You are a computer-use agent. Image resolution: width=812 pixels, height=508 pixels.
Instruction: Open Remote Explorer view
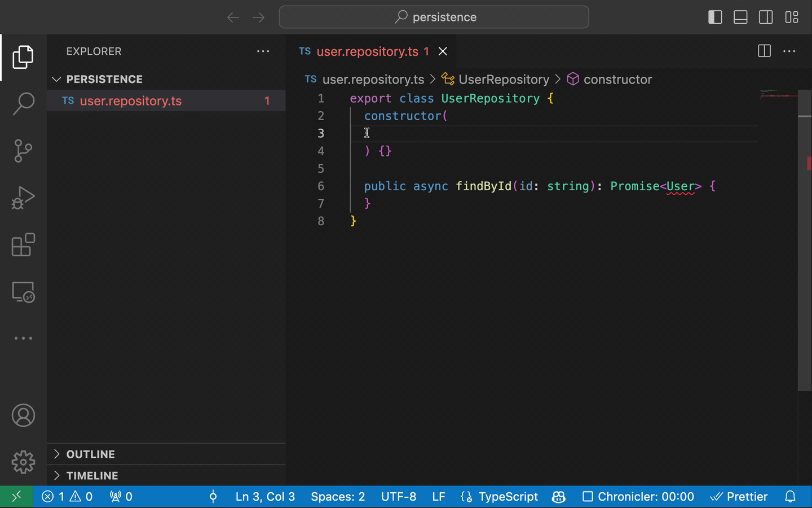tap(23, 292)
